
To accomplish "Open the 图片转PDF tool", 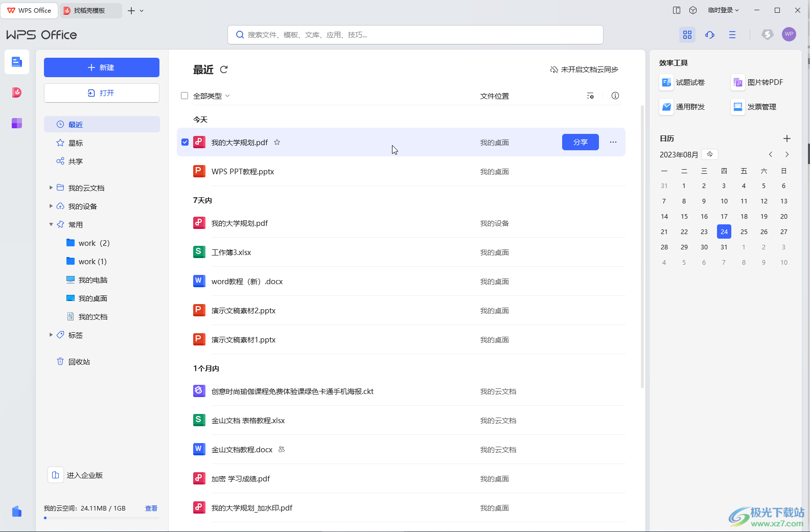I will click(x=757, y=82).
